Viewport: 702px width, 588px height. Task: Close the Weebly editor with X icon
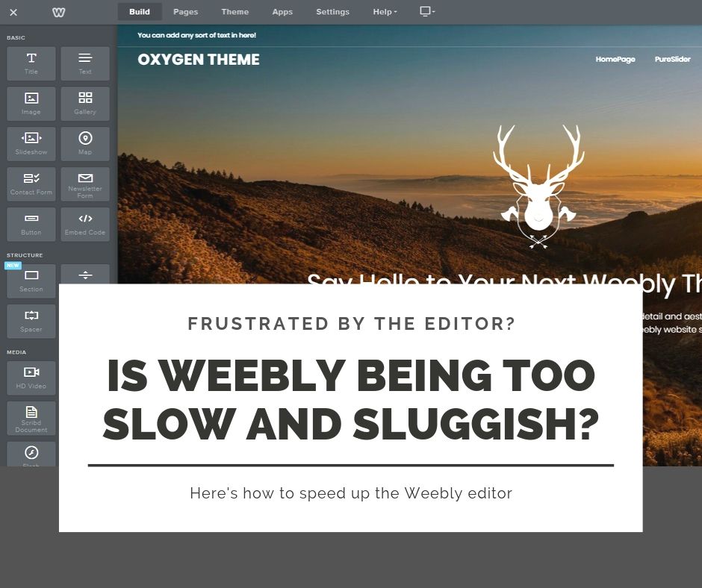click(x=13, y=12)
